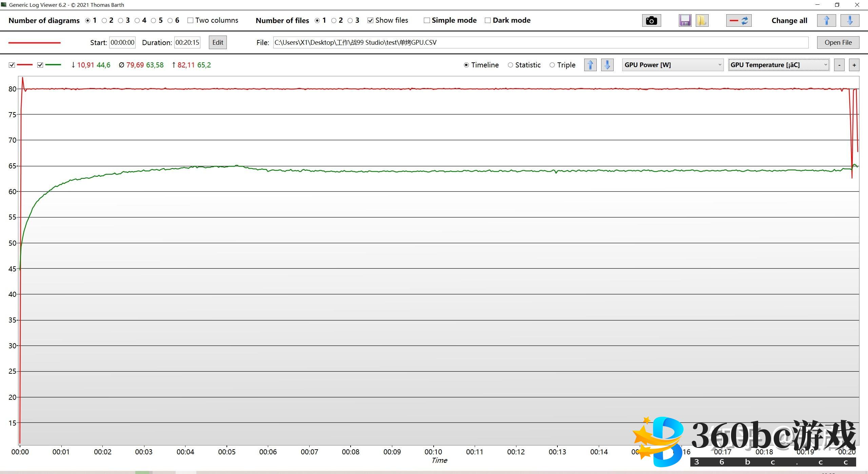
Task: Click the red line refresh icon
Action: click(738, 21)
